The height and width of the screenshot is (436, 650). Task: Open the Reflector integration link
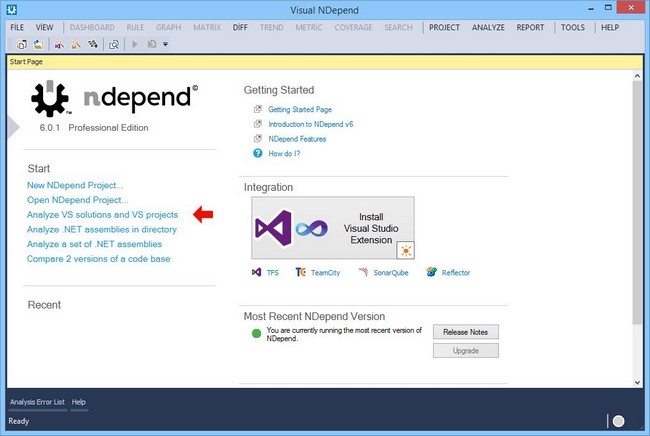[x=456, y=272]
